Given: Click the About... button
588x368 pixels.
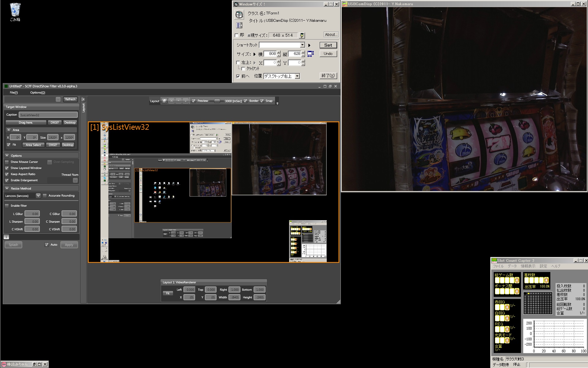Looking at the screenshot, I should [331, 35].
